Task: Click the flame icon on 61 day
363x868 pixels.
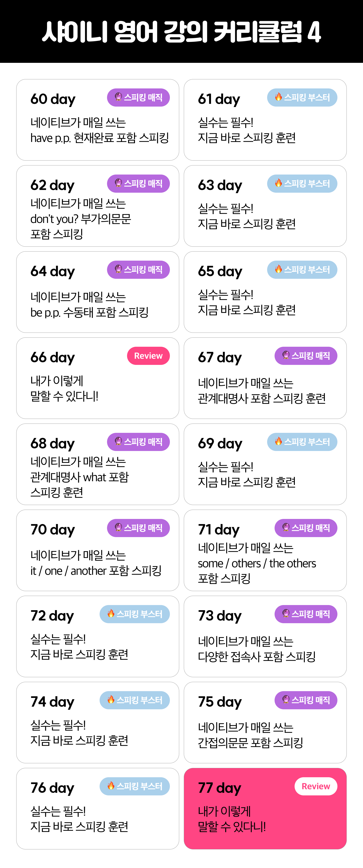Action: (x=278, y=97)
